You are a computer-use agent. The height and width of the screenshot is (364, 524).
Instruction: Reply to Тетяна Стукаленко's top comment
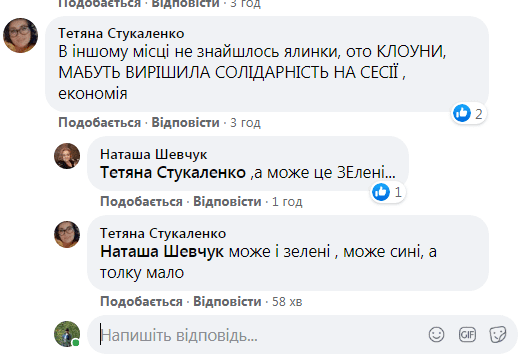click(x=185, y=123)
